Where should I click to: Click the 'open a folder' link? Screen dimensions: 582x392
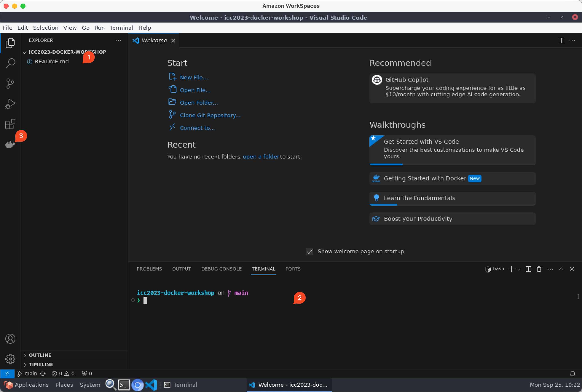click(x=261, y=157)
